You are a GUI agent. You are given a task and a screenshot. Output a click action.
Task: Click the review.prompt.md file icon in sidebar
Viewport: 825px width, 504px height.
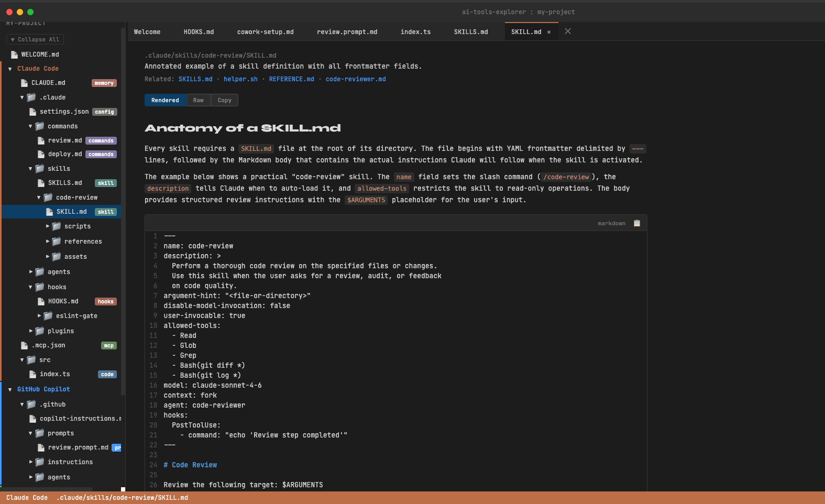(41, 447)
